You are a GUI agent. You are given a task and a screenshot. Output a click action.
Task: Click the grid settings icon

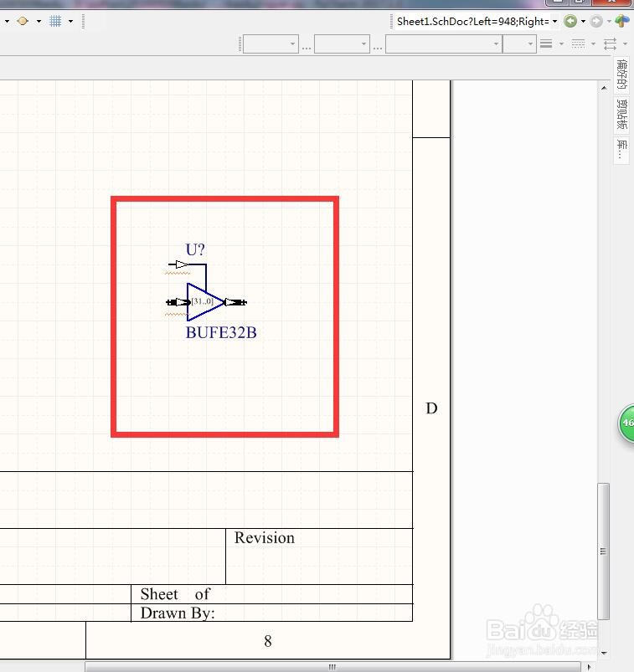(55, 21)
